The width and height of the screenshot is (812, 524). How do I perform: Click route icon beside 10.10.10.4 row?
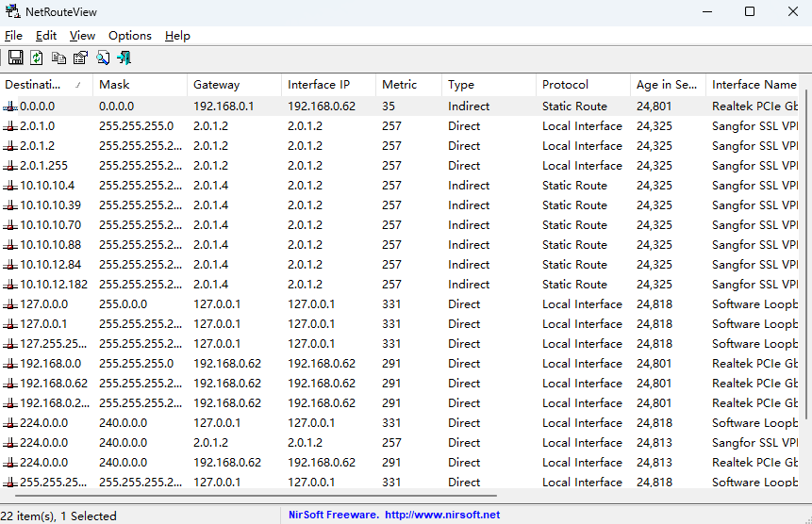(10, 186)
